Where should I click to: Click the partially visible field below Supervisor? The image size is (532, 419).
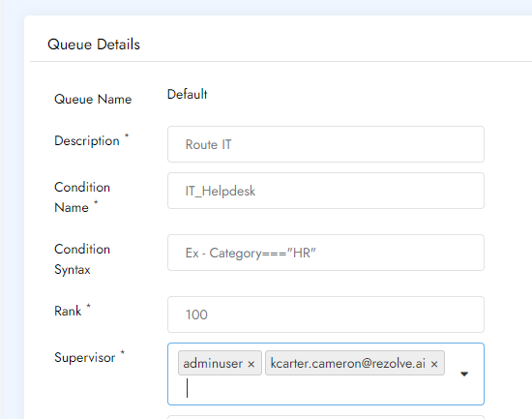click(x=326, y=417)
